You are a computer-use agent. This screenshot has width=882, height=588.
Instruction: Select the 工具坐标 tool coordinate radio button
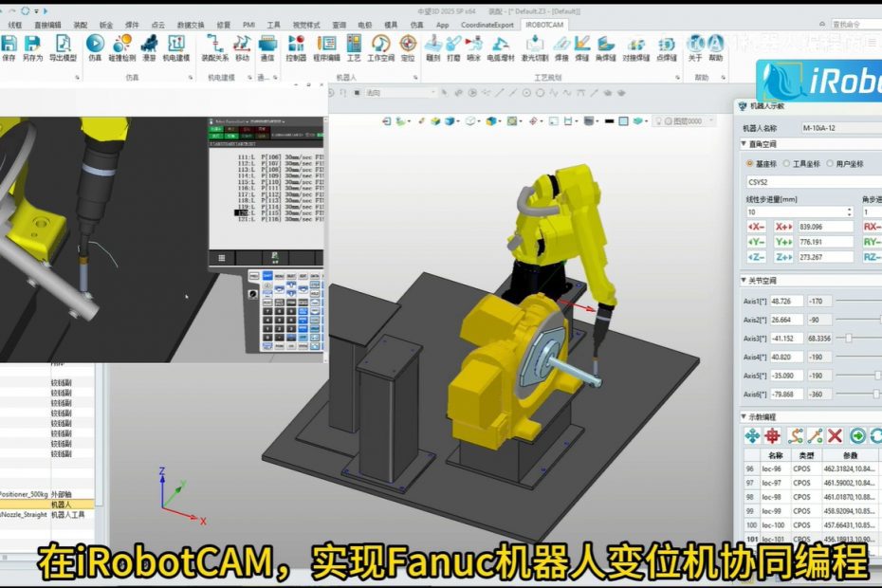coord(787,164)
